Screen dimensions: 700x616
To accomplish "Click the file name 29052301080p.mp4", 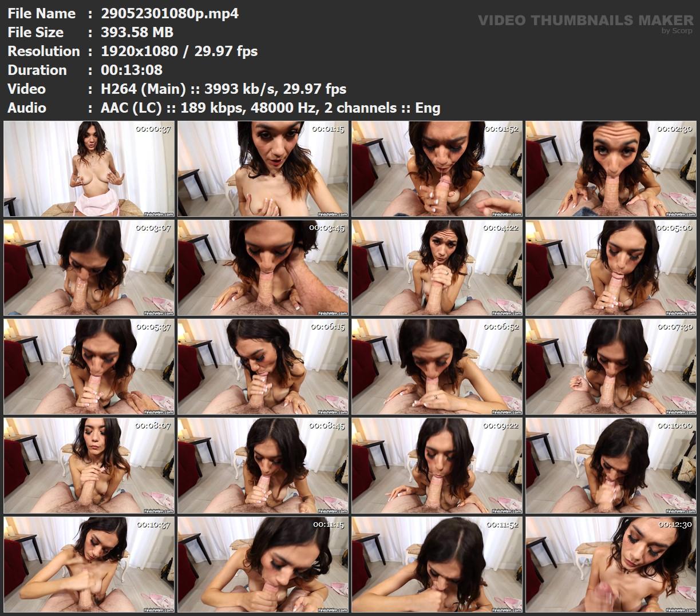I will pyautogui.click(x=169, y=13).
